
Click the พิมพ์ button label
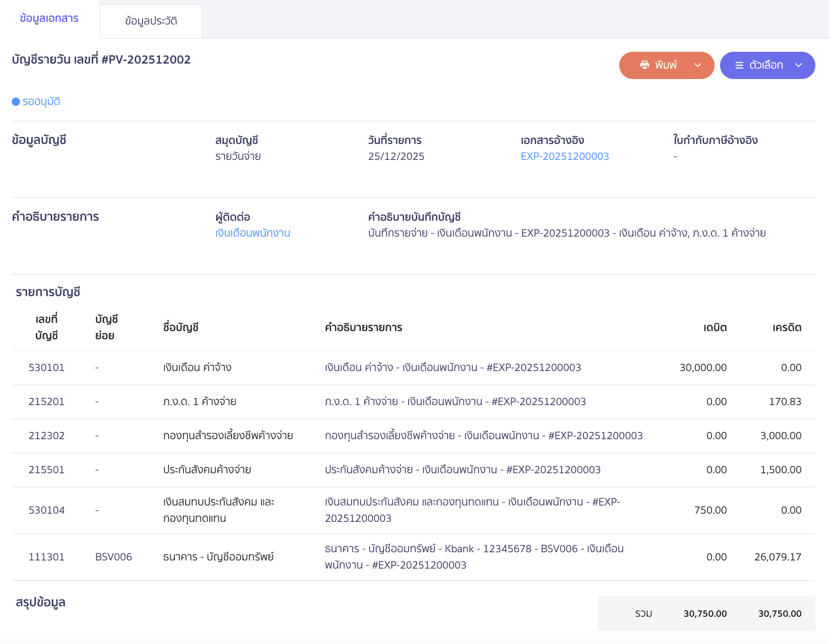point(666,65)
